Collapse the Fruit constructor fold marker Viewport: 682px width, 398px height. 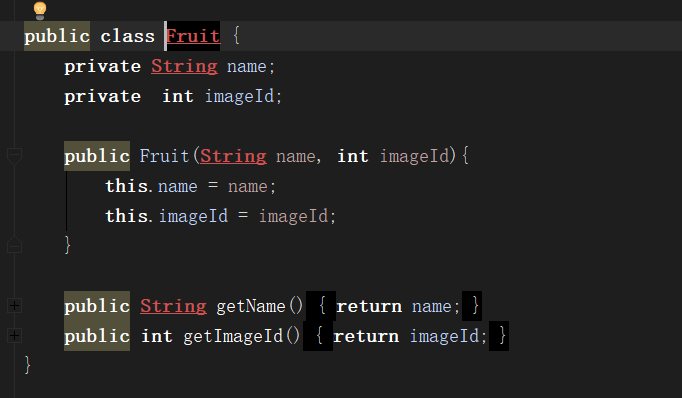pyautogui.click(x=14, y=156)
